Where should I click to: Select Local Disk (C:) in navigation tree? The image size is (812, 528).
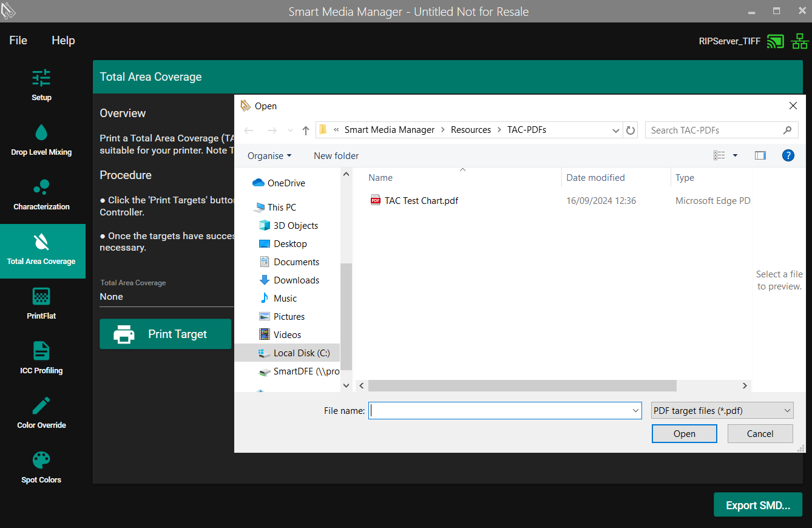pos(287,353)
